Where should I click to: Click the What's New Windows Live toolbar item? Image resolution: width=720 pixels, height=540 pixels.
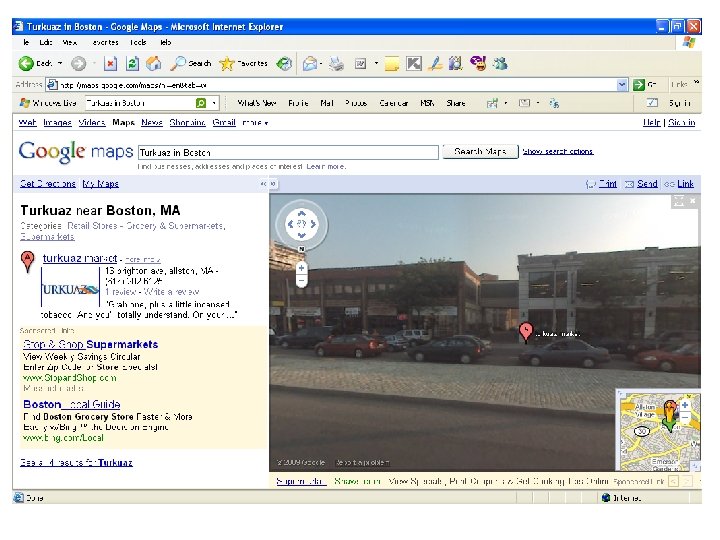(x=257, y=103)
